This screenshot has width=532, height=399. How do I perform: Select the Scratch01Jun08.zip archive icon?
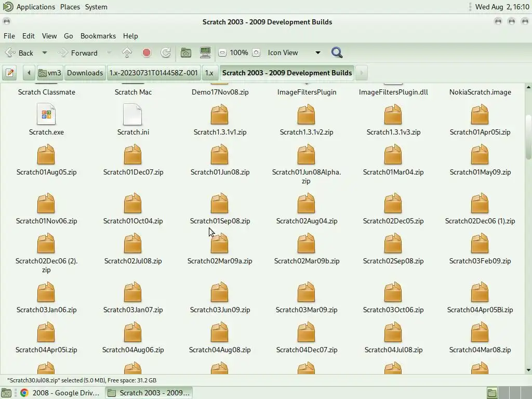click(220, 154)
